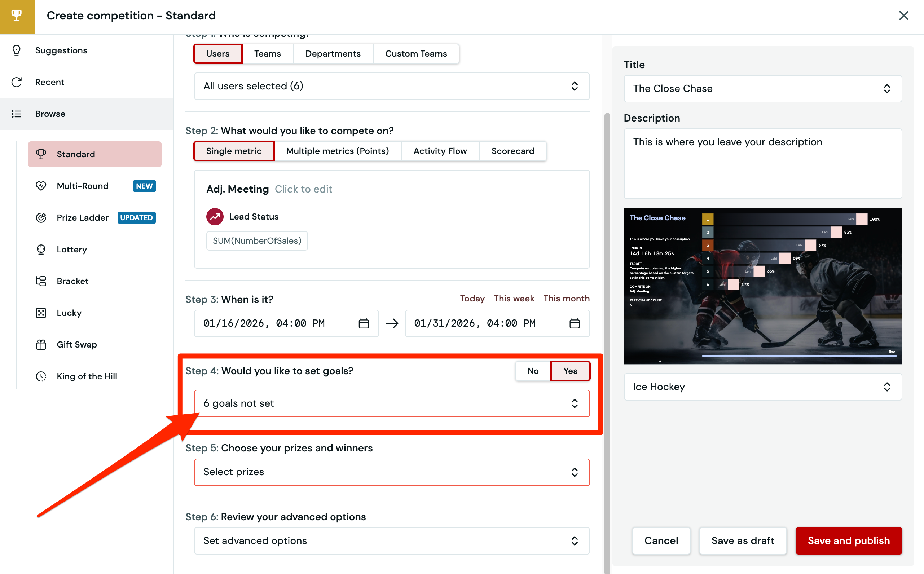Choose Teams as competing group
924x574 pixels.
coord(267,53)
